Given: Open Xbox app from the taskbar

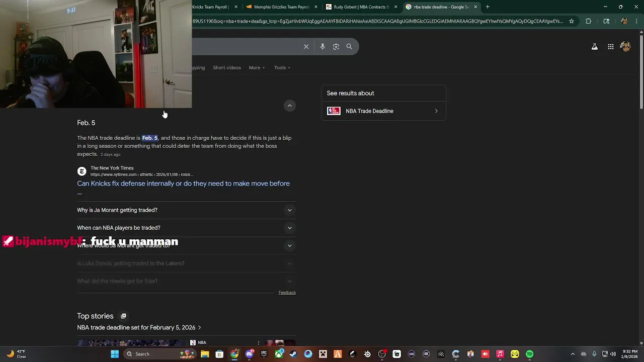Looking at the screenshot, I should pos(279,354).
